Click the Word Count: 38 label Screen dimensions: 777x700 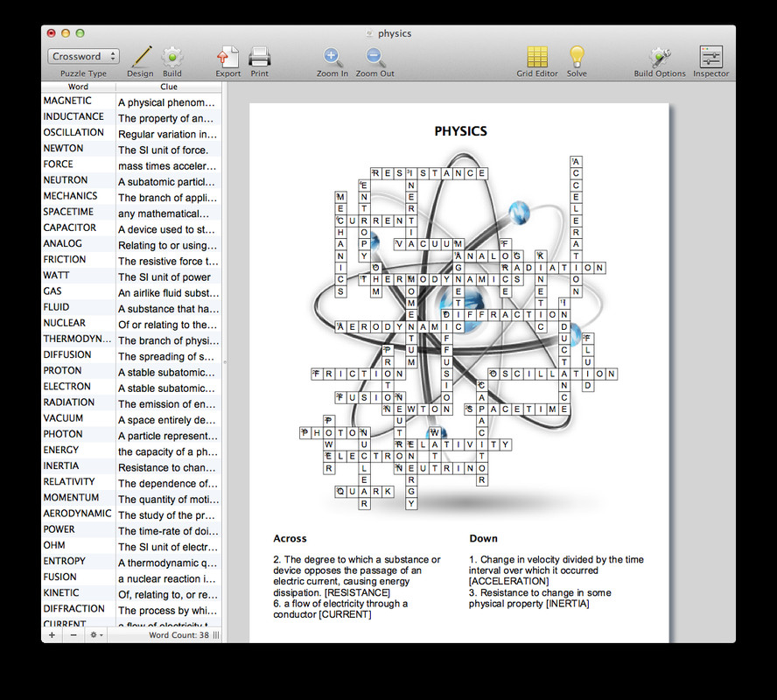(178, 635)
